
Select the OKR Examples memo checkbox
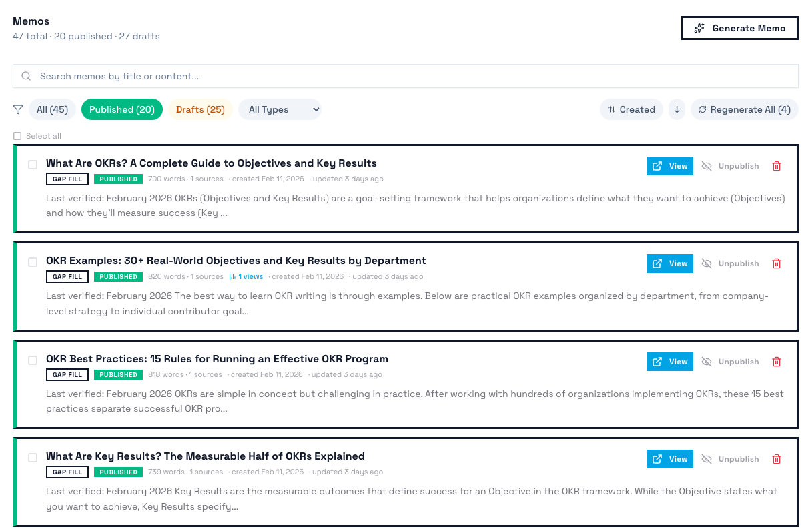click(x=32, y=262)
